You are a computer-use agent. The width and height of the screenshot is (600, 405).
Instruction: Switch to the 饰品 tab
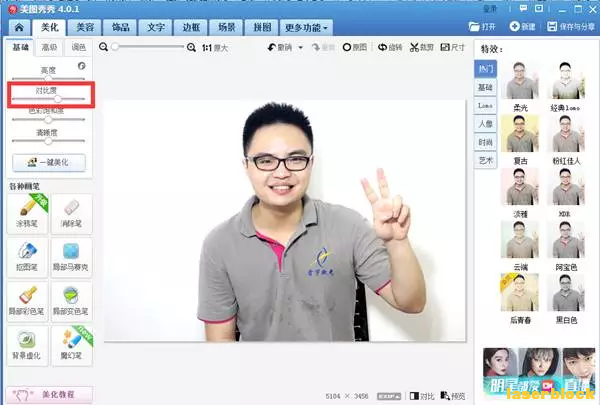[120, 28]
